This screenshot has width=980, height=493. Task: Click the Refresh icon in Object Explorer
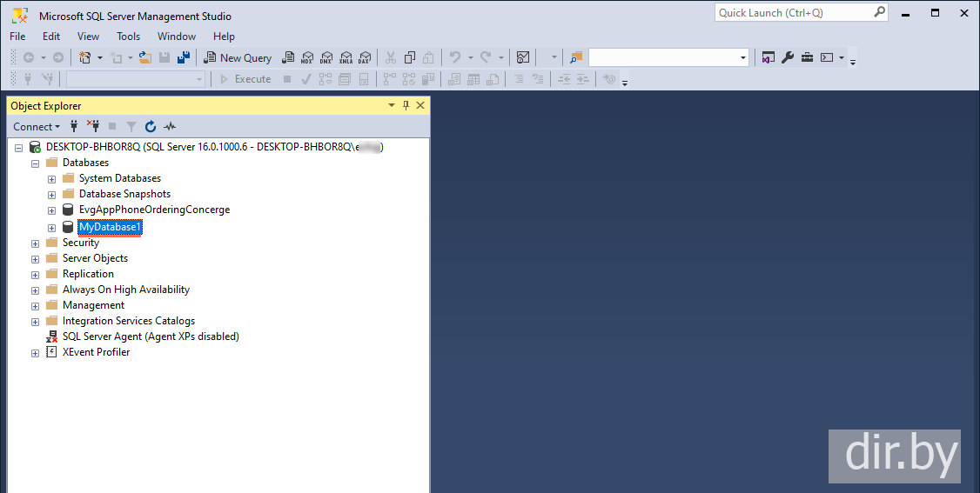pos(151,127)
